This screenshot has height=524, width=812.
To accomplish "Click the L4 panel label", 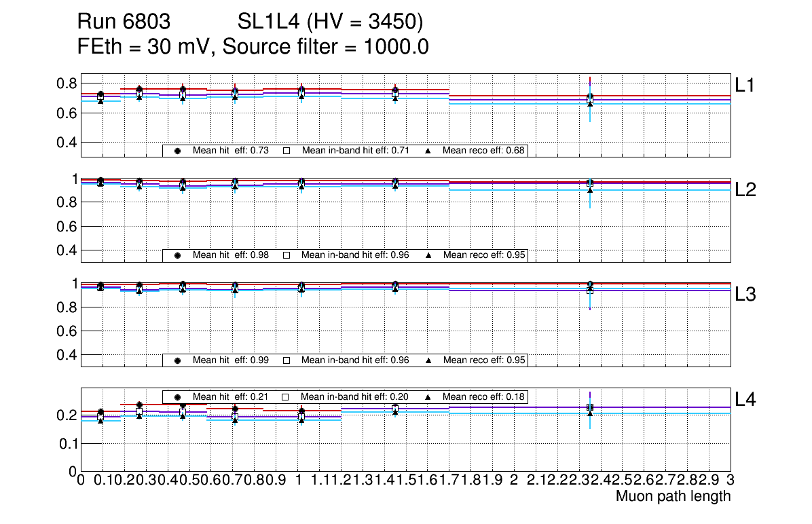I will pos(745,400).
